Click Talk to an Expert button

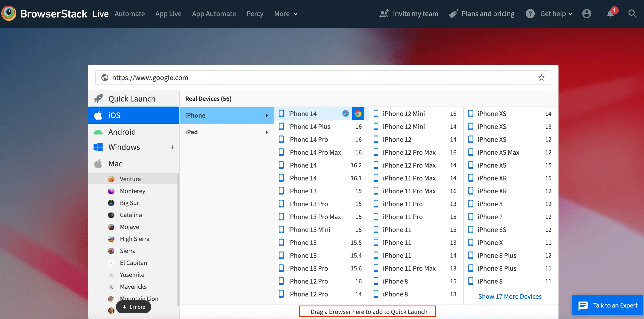pos(607,305)
